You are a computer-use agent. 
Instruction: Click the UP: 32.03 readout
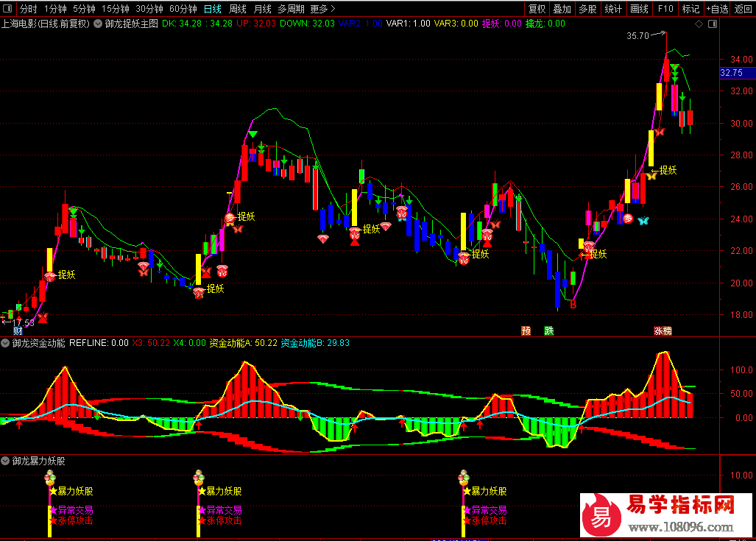coord(256,24)
